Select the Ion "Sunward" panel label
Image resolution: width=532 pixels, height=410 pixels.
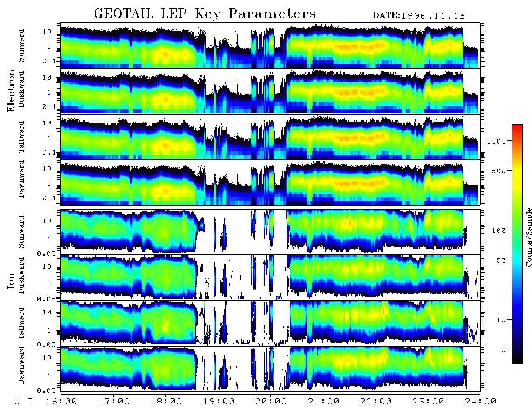click(21, 232)
